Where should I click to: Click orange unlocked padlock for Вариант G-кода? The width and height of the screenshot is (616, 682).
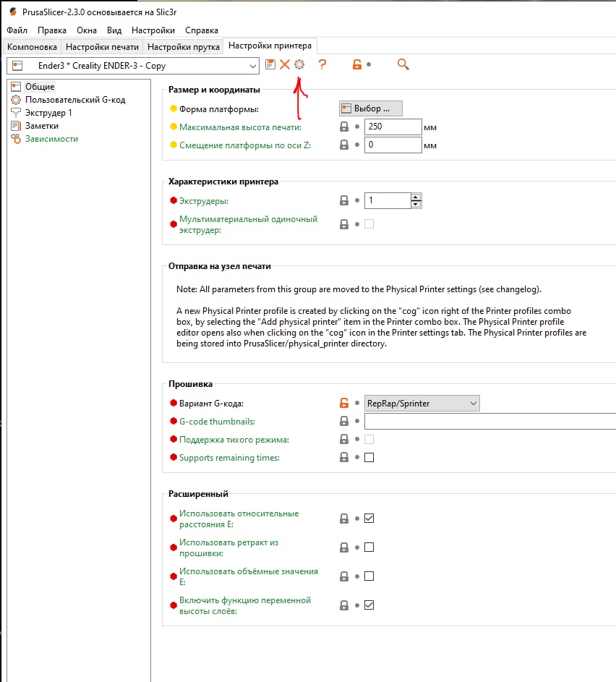pyautogui.click(x=344, y=404)
